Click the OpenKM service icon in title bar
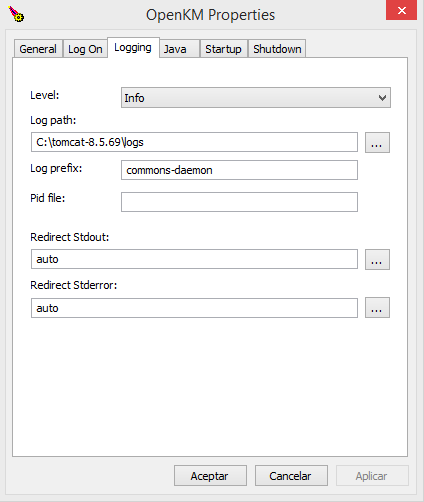Image resolution: width=424 pixels, height=502 pixels. click(16, 14)
